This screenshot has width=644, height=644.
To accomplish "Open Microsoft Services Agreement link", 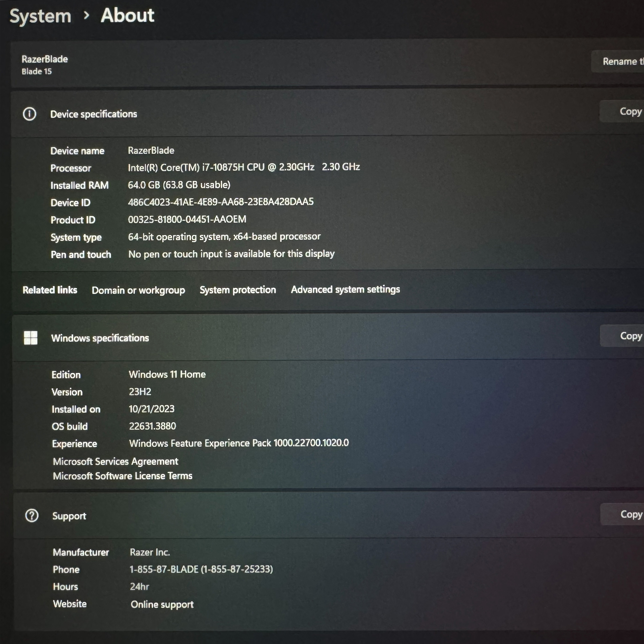I will (115, 461).
